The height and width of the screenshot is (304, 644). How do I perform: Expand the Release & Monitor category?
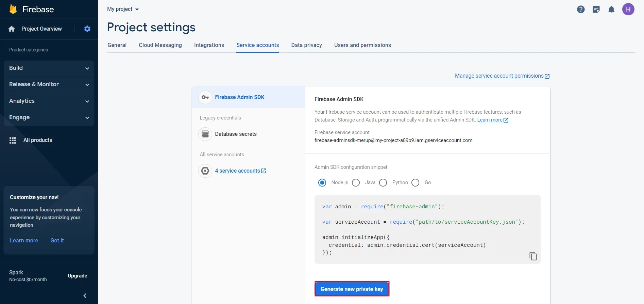click(x=49, y=84)
